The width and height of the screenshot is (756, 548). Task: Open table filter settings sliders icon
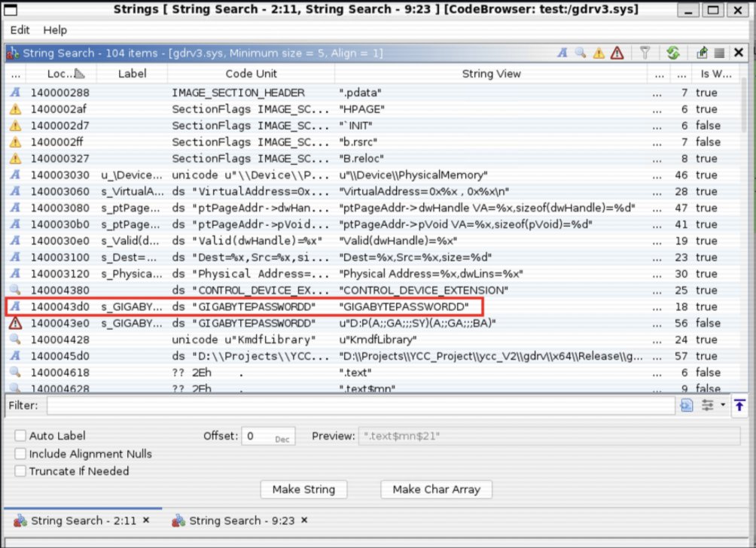pyautogui.click(x=707, y=405)
